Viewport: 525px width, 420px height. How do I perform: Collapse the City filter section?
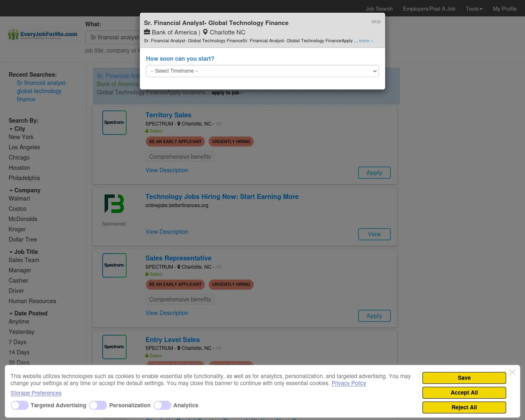coord(17,129)
